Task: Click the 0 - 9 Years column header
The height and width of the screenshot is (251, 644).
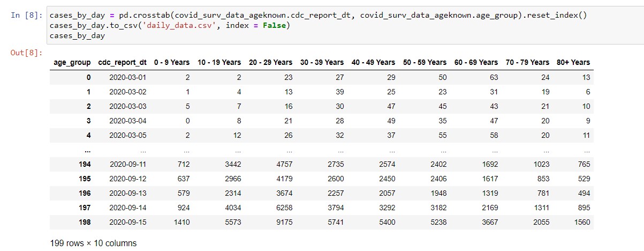Action: tap(171, 62)
